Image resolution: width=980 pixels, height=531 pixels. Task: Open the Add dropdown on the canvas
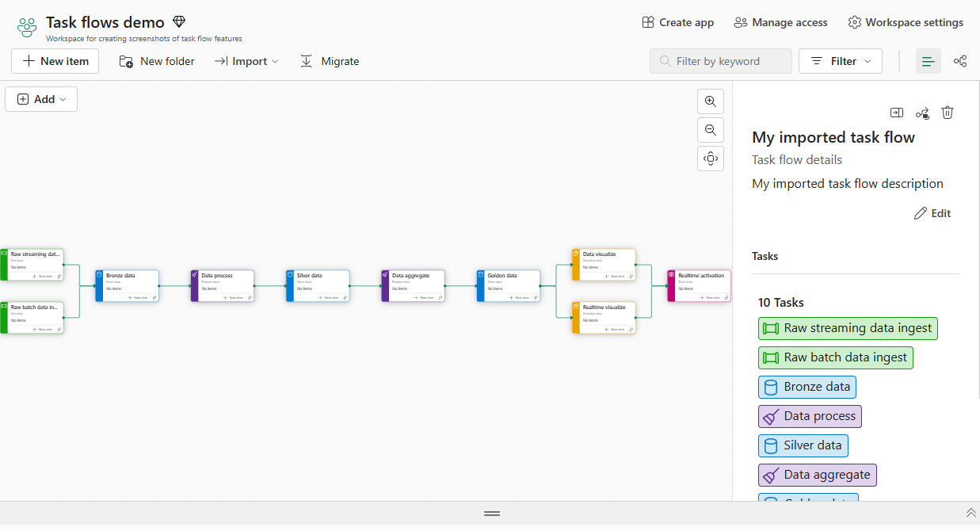[x=40, y=98]
